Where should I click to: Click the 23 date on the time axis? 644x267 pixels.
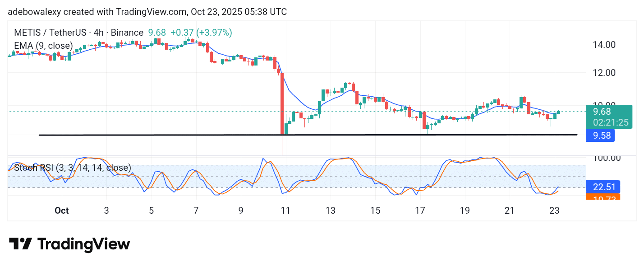point(554,211)
